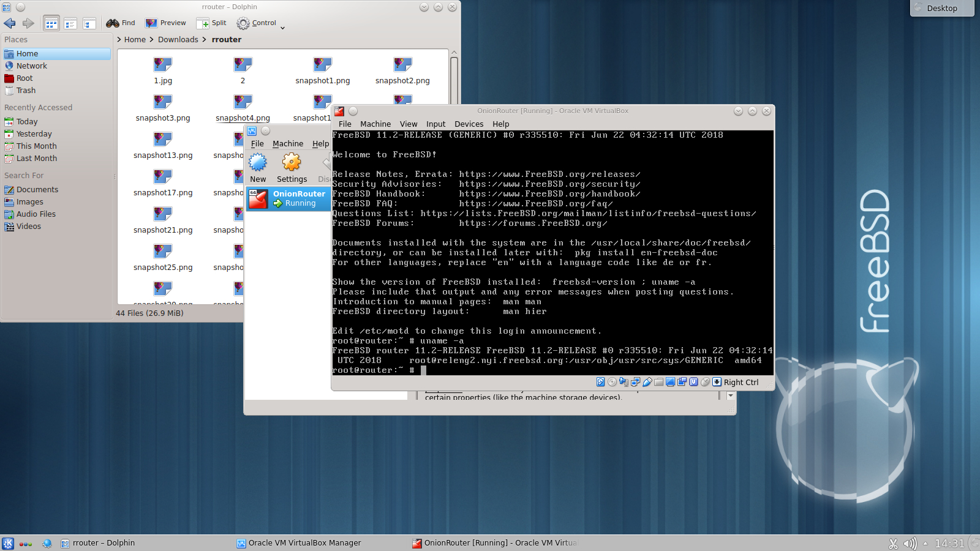Viewport: 980px width, 551px height.
Task: Split the Dolphin view
Action: [211, 23]
